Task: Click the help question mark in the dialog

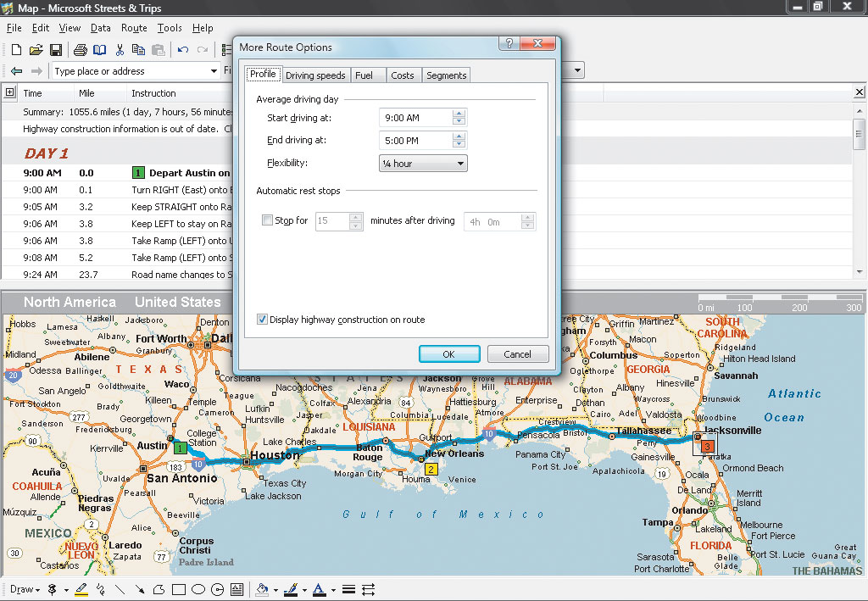Action: [509, 43]
